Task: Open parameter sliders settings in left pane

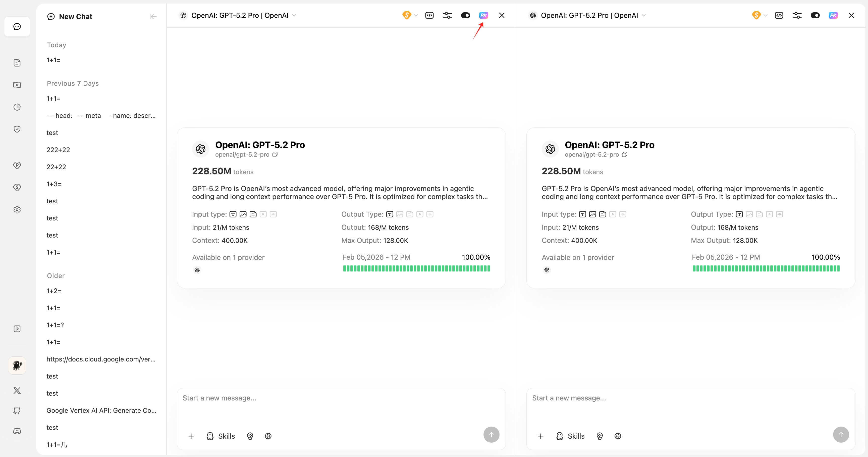Action: [447, 16]
